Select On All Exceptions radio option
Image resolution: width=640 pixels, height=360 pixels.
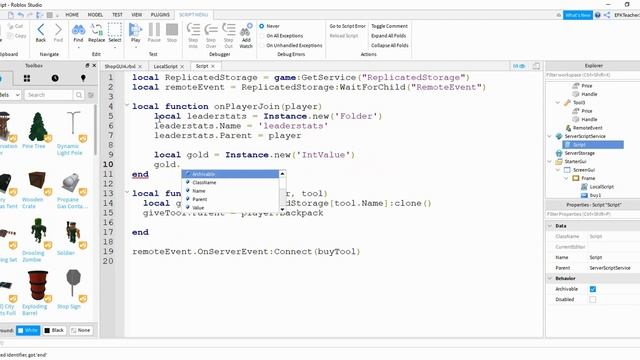[x=262, y=36]
